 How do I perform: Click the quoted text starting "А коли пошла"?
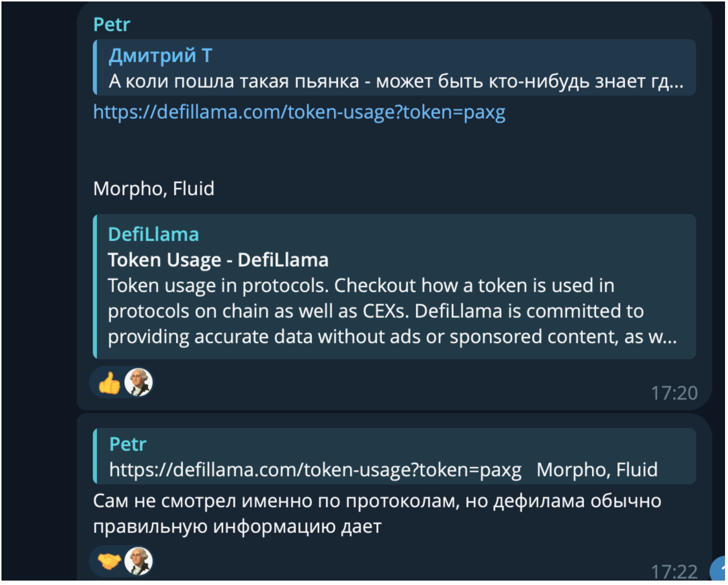pos(395,81)
